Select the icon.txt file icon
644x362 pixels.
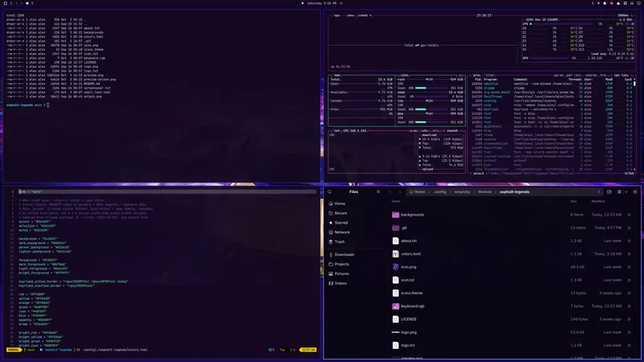pos(395,280)
